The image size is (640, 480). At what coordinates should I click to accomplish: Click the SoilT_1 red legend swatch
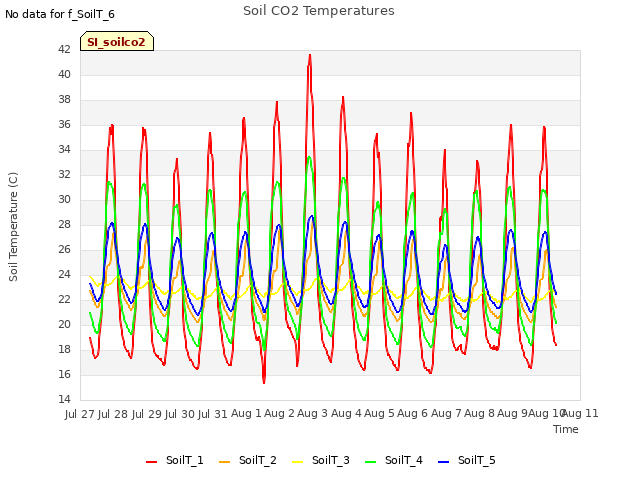(151, 462)
